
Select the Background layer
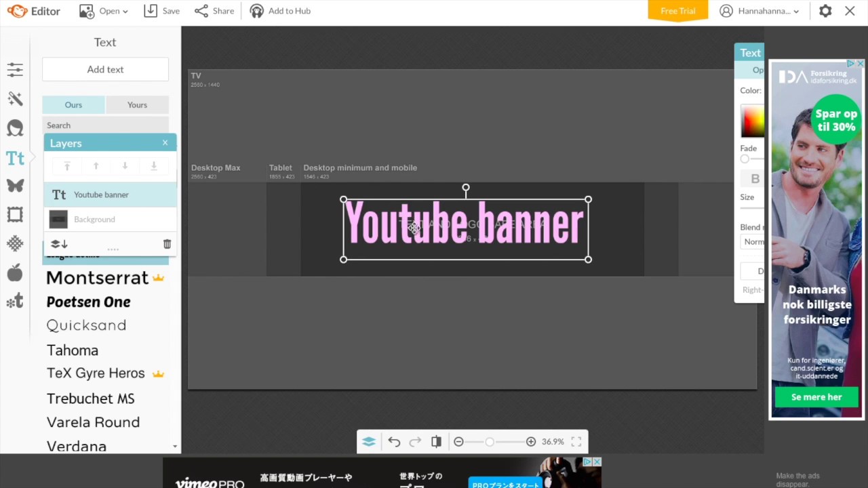pos(110,220)
